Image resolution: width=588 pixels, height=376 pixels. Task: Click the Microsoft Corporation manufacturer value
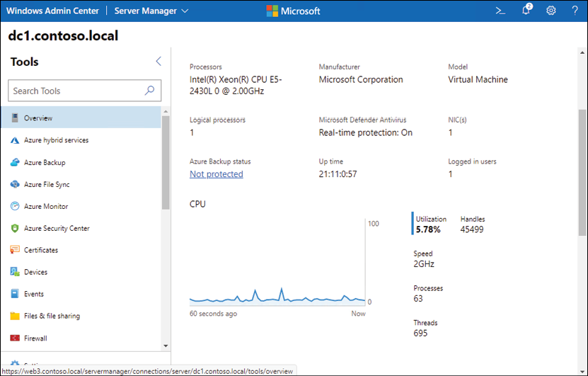coord(361,79)
